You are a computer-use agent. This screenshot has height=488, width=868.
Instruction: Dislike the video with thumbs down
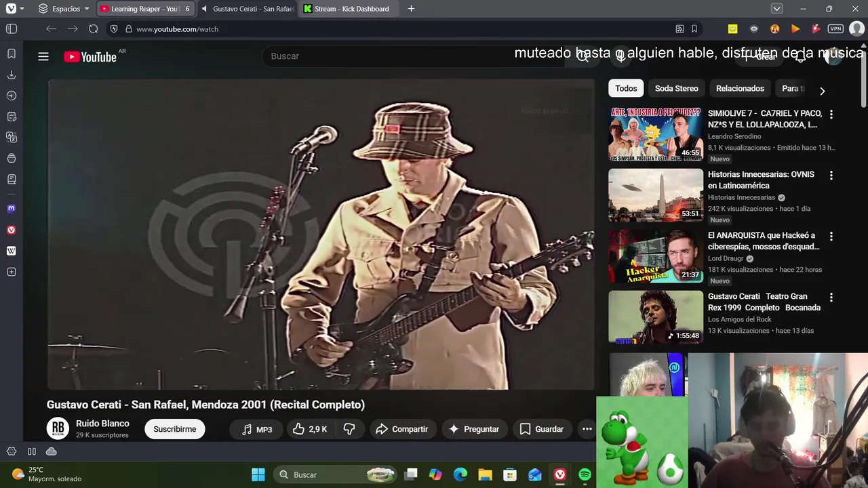tap(349, 429)
